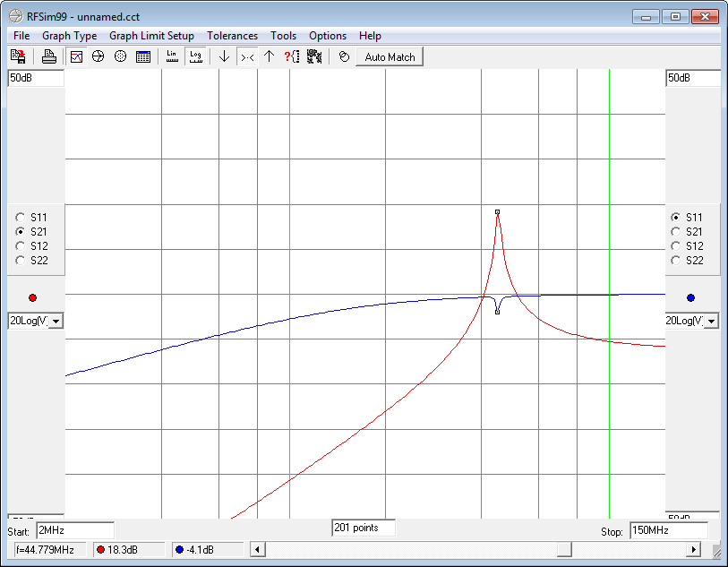The width and height of the screenshot is (728, 567).
Task: Open the Graph Limit Setup menu
Action: point(151,36)
